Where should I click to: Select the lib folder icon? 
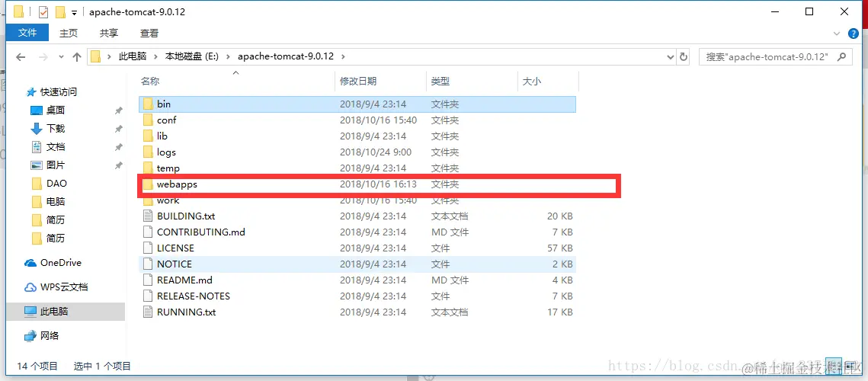[x=147, y=136]
